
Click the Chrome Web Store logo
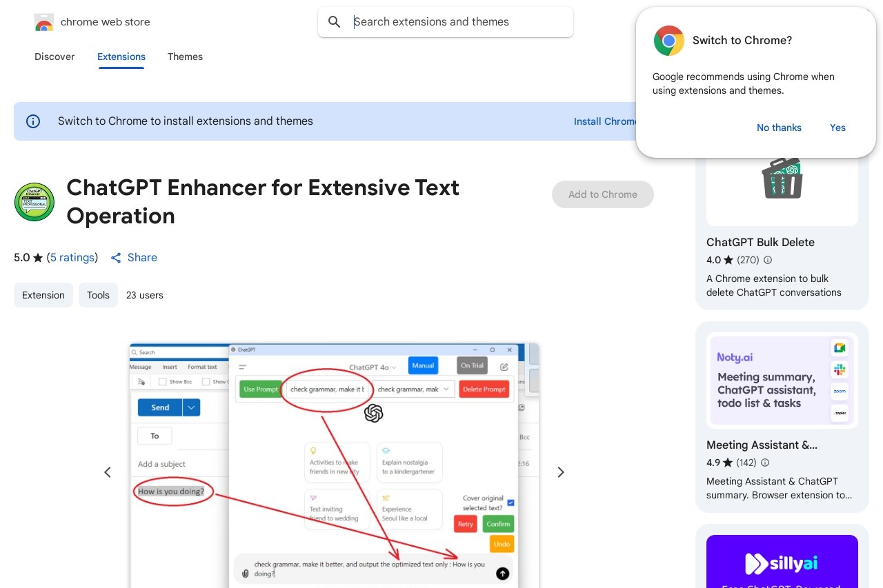click(x=44, y=22)
